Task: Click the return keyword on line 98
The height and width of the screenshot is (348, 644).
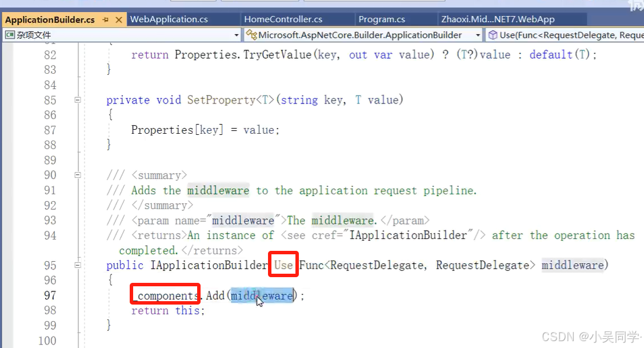Action: click(x=150, y=310)
